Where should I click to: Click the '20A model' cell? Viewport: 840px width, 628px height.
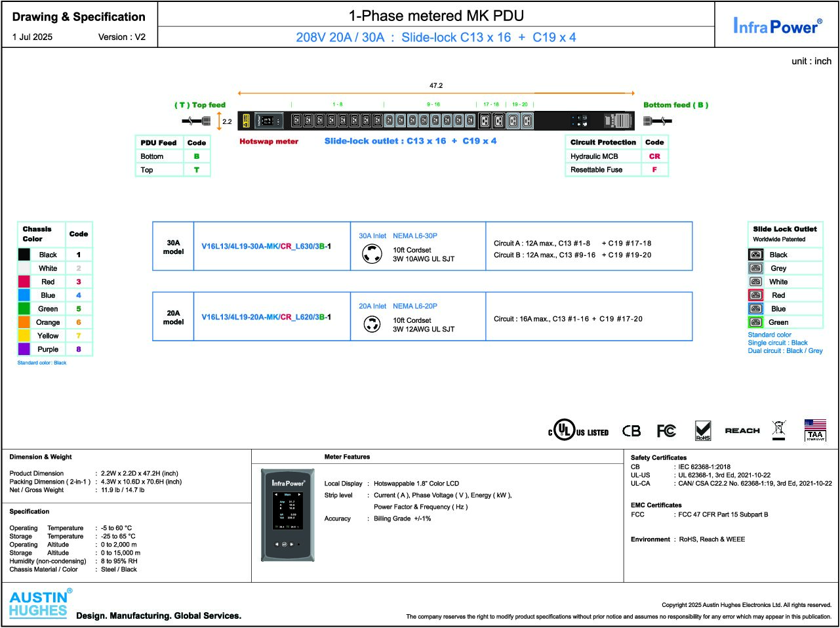(x=173, y=317)
